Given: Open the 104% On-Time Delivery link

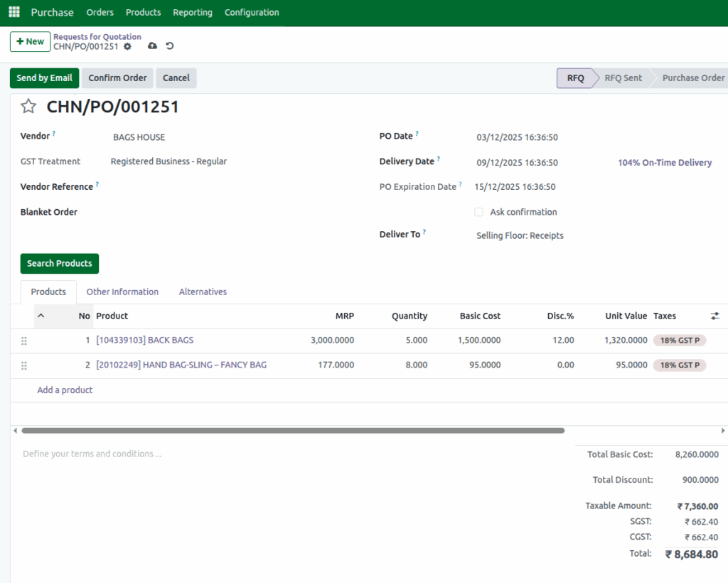Looking at the screenshot, I should point(664,162).
